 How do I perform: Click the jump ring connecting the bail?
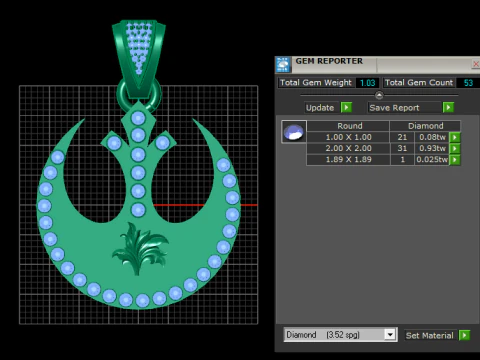pos(121,97)
